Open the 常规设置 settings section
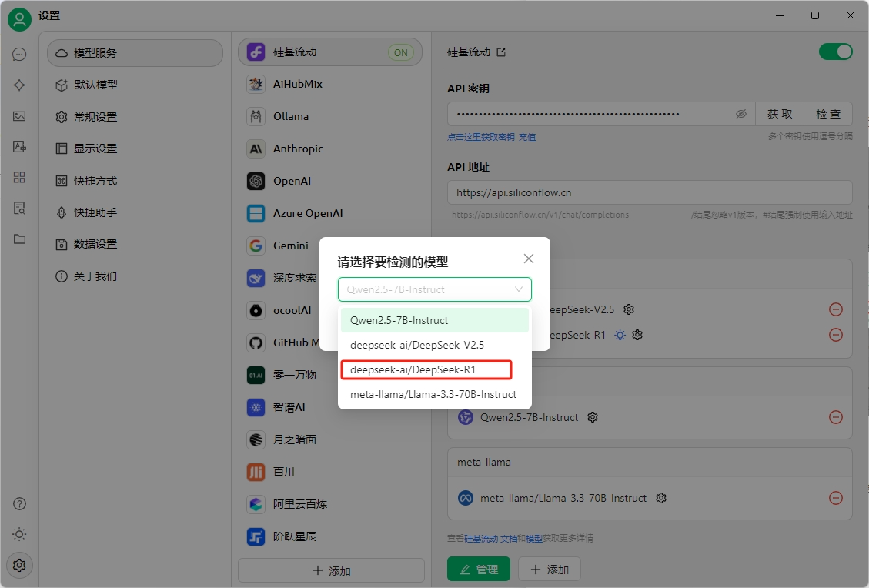Screen dimensions: 869x588 point(135,117)
